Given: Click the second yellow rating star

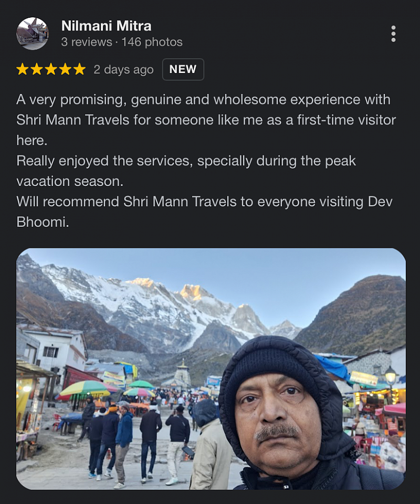Looking at the screenshot, I should [37, 69].
